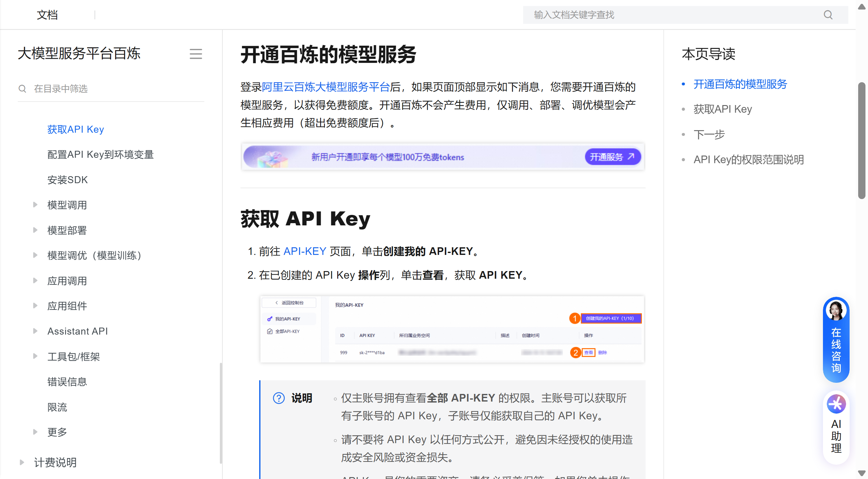
Task: Click the 开通百炼的模型服务 main heading
Action: [328, 54]
